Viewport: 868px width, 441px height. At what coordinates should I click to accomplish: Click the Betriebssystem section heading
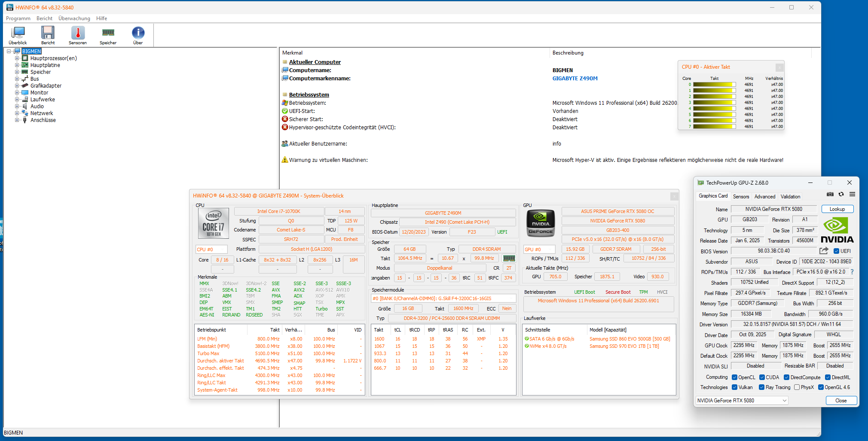pyautogui.click(x=309, y=95)
